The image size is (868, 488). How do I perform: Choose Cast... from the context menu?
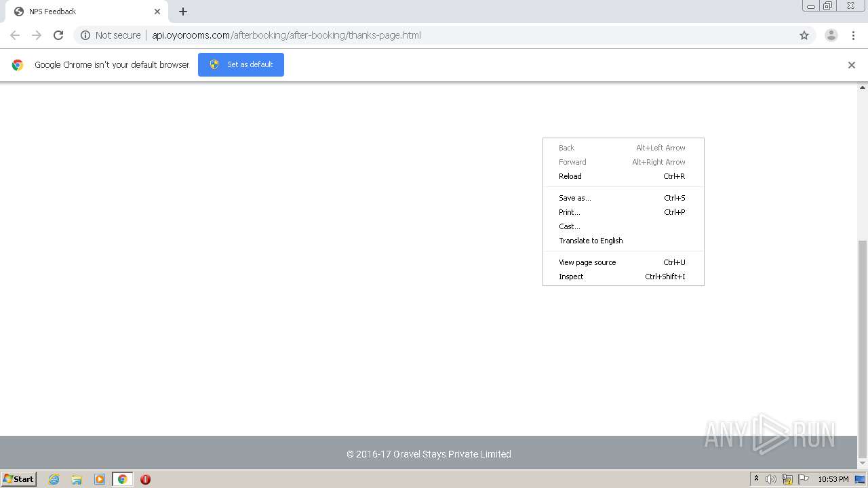point(623,226)
